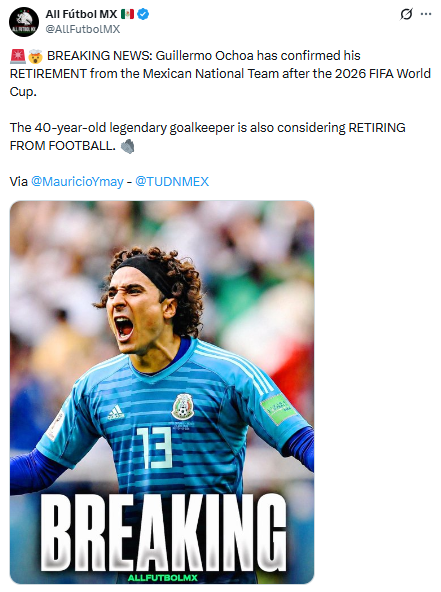Open the All Fútbol MX profile avatar
Screen dimensions: 441x592
click(x=24, y=22)
